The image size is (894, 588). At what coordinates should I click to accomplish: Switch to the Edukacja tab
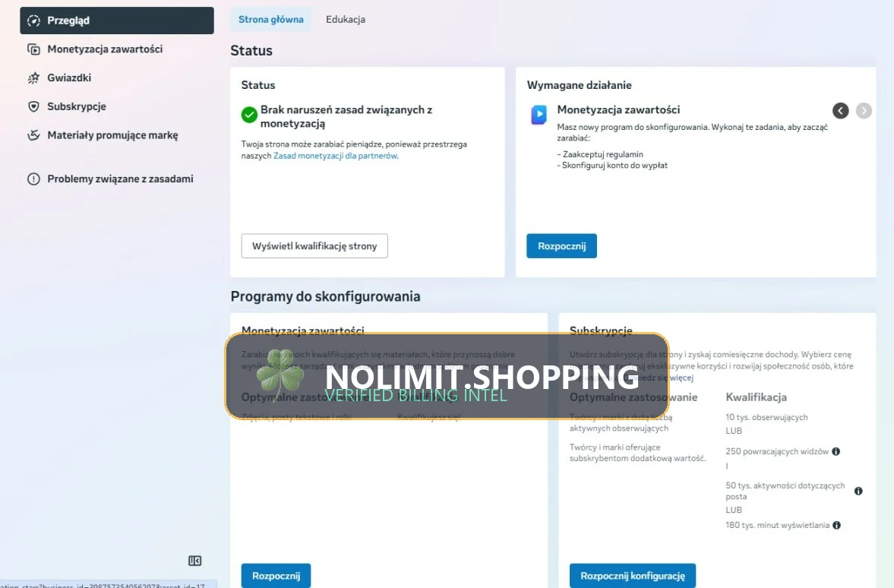pos(346,20)
